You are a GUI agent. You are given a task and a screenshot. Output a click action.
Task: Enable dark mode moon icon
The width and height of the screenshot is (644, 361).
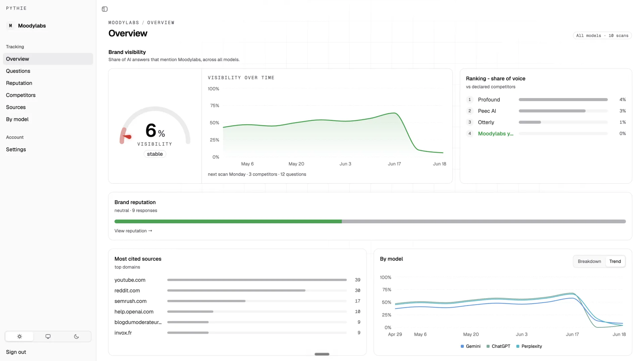click(76, 336)
